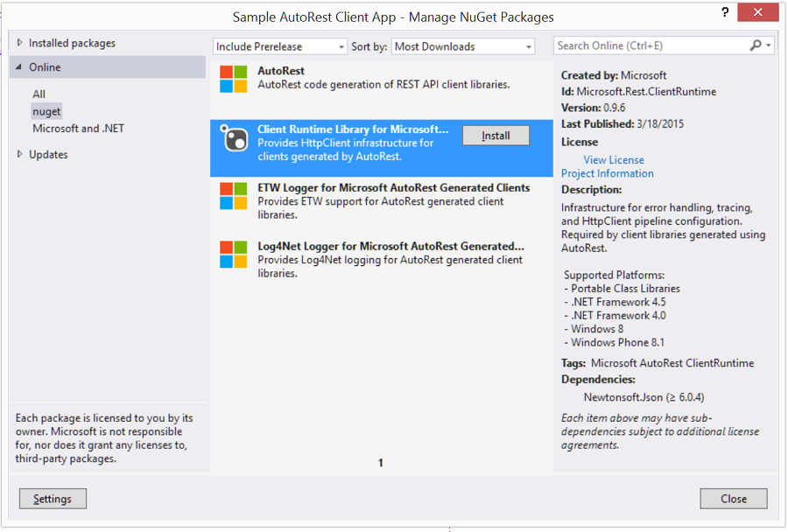Click the Id Microsoft.Rest.ClientRuntime text
788x532 pixels.
639,91
